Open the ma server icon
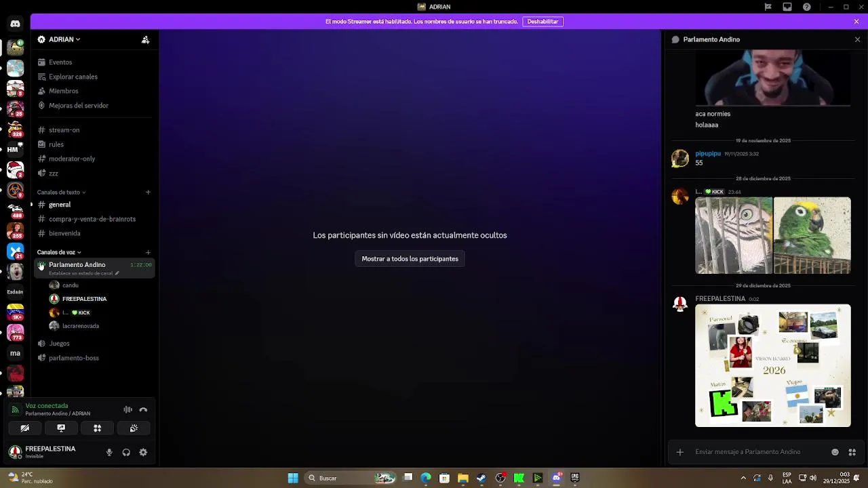868x488 pixels. tap(15, 353)
